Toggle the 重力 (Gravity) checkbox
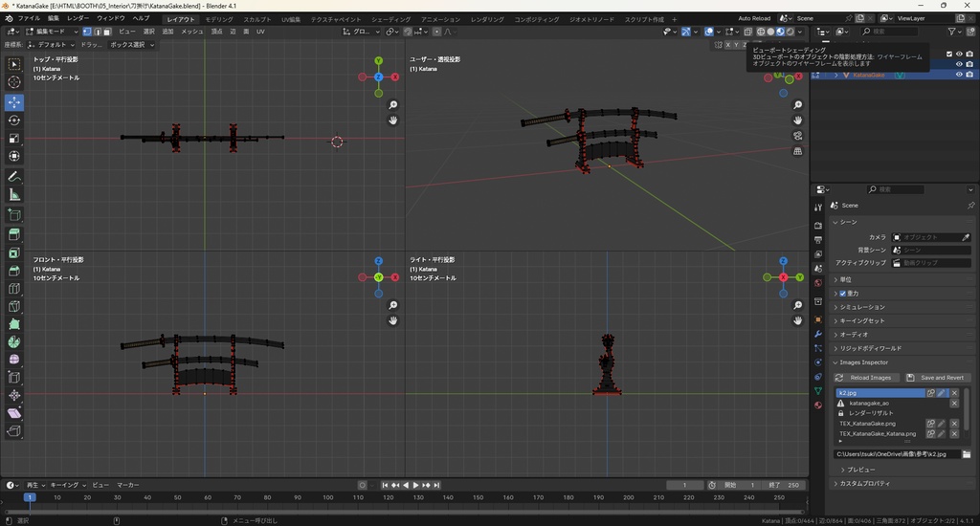 [x=842, y=293]
